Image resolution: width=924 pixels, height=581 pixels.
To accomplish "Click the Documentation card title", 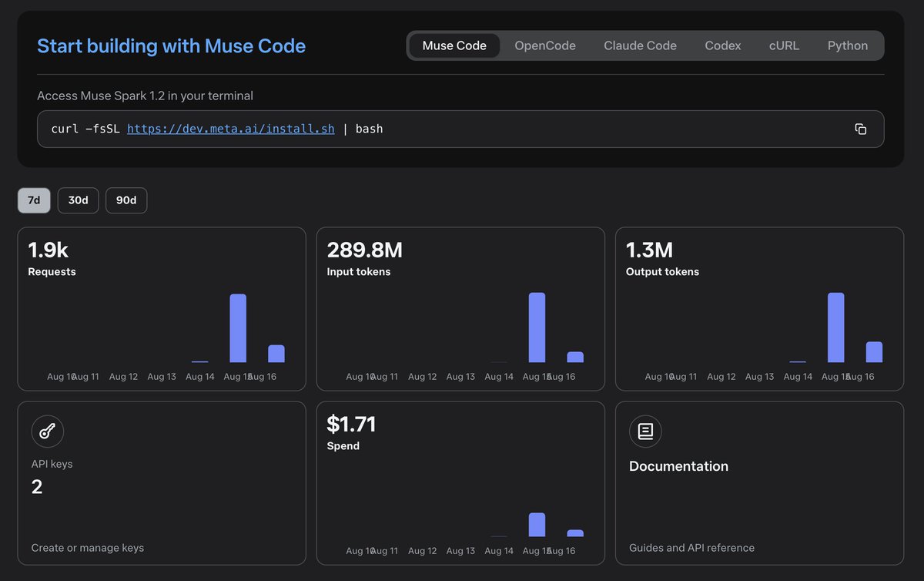I will click(x=678, y=466).
